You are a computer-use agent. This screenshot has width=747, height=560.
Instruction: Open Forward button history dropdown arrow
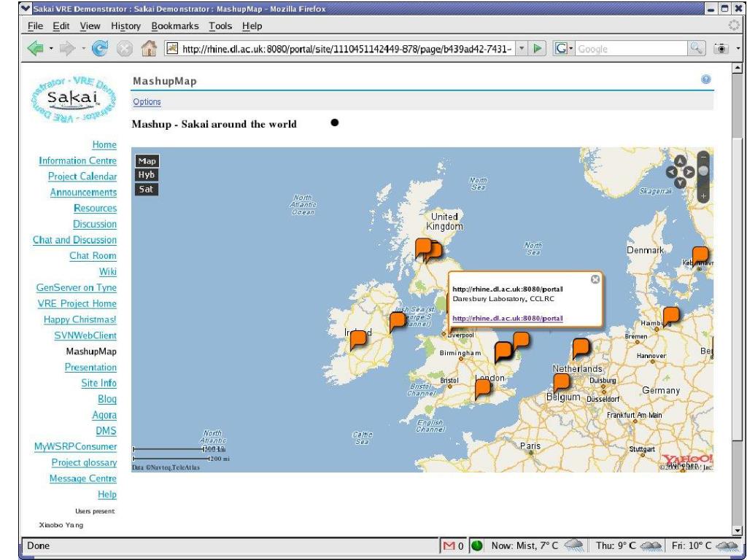click(83, 49)
